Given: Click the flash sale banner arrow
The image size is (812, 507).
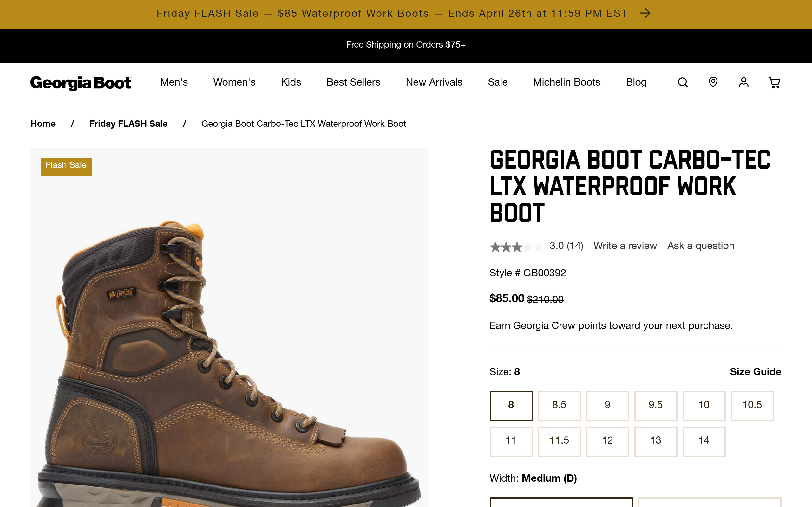Looking at the screenshot, I should (x=645, y=13).
